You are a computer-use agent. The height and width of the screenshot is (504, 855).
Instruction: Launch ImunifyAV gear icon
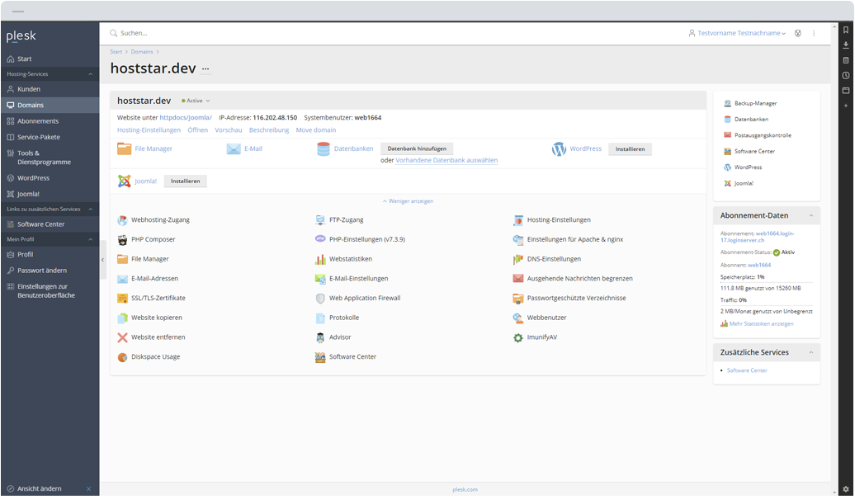(517, 338)
